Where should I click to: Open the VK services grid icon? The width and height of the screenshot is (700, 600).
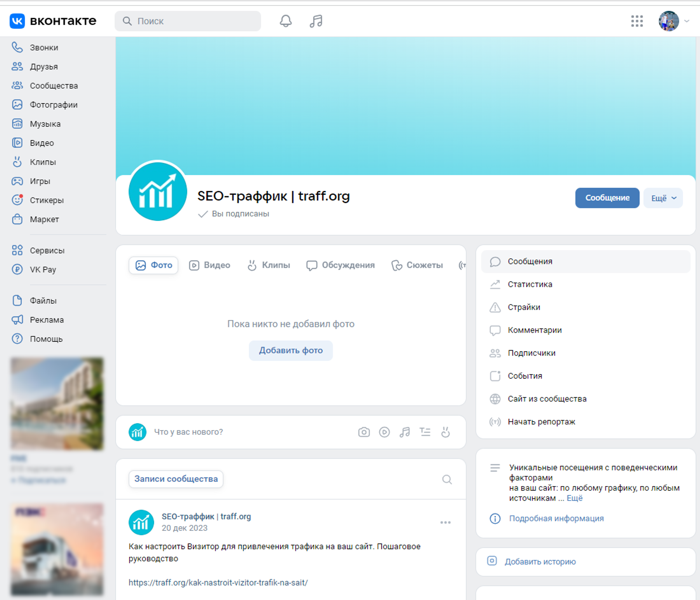[637, 21]
